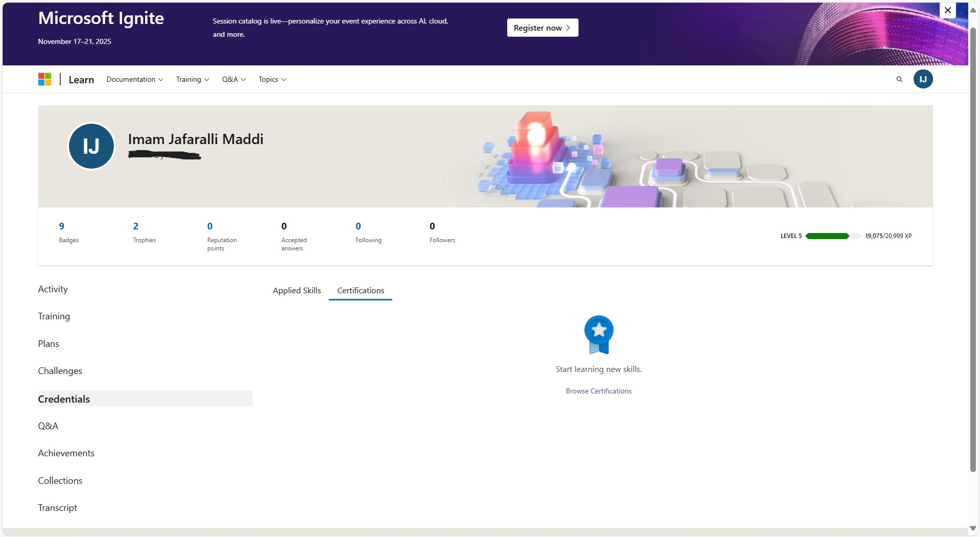Click the scrollbar up arrow

tap(973, 10)
